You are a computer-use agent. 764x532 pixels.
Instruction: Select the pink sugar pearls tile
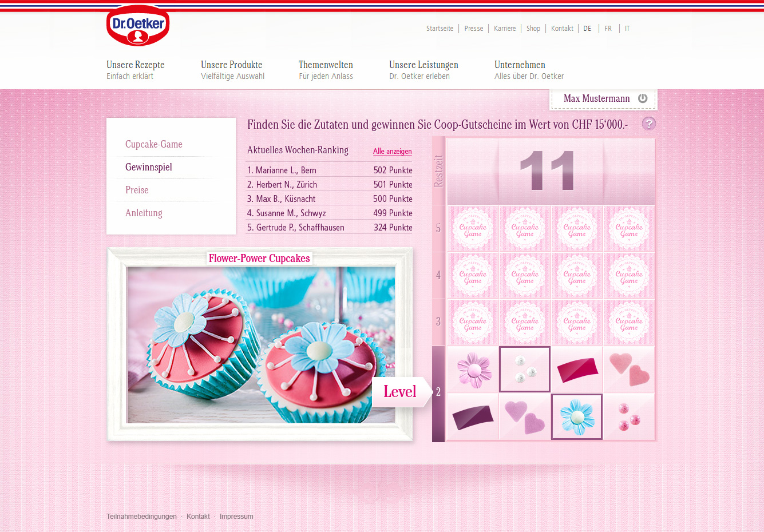629,416
